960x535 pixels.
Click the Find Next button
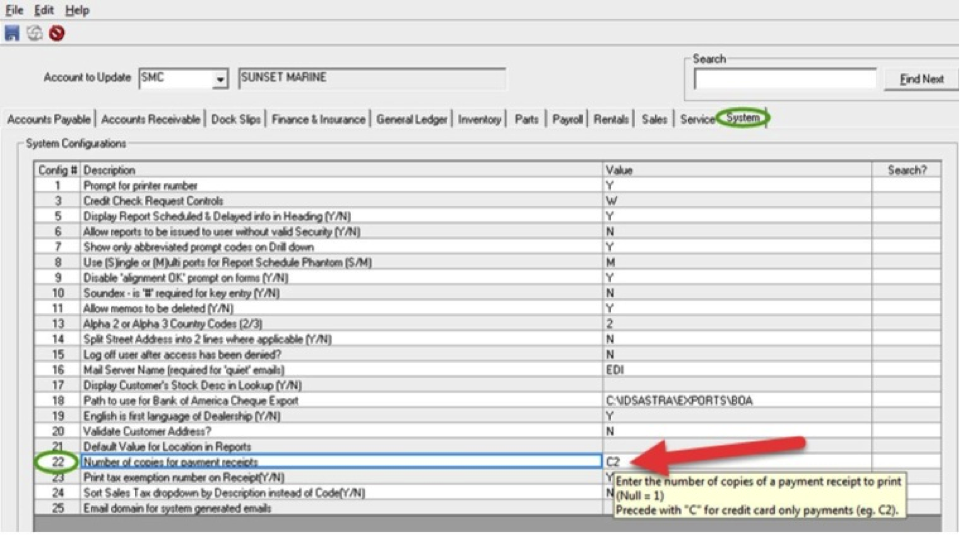[x=921, y=79]
